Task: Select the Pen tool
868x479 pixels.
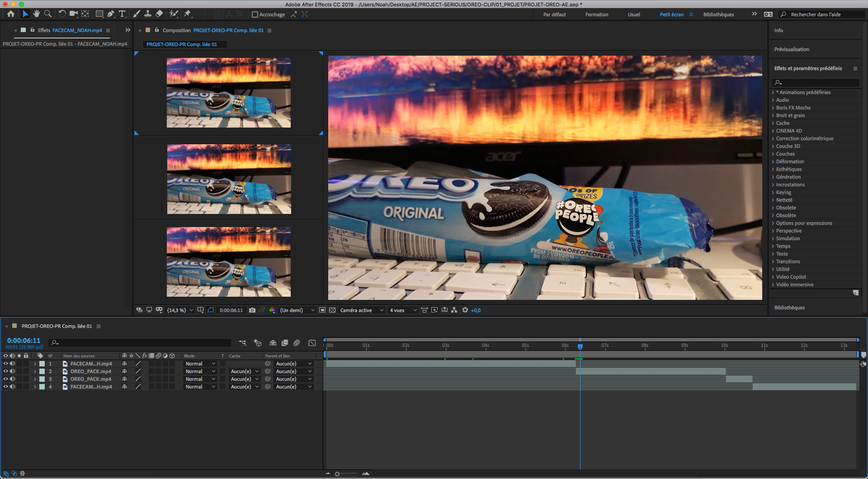Action: tap(111, 14)
